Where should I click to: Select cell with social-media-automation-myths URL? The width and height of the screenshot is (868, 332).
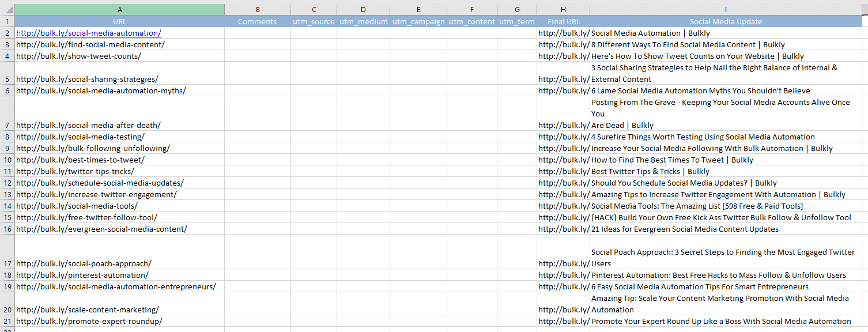tap(120, 90)
